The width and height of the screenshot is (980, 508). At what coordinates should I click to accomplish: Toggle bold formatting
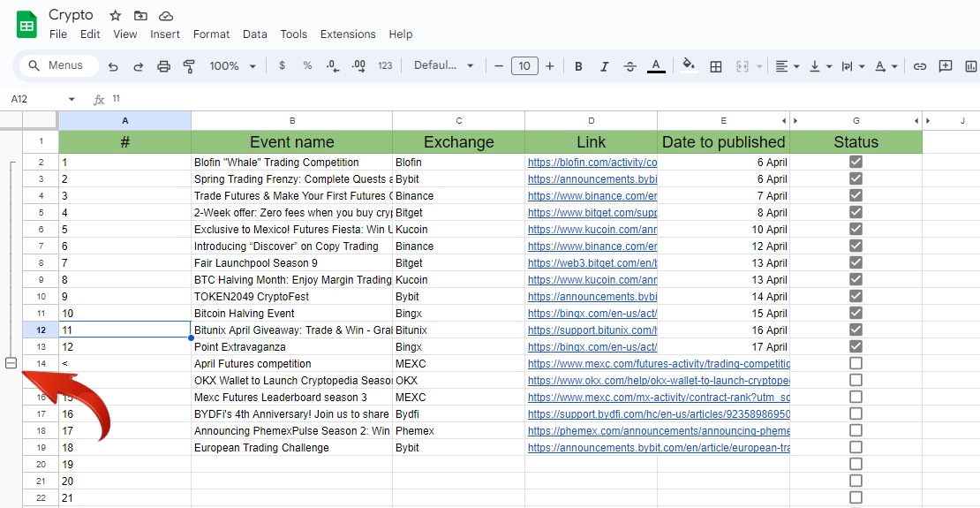coord(579,66)
